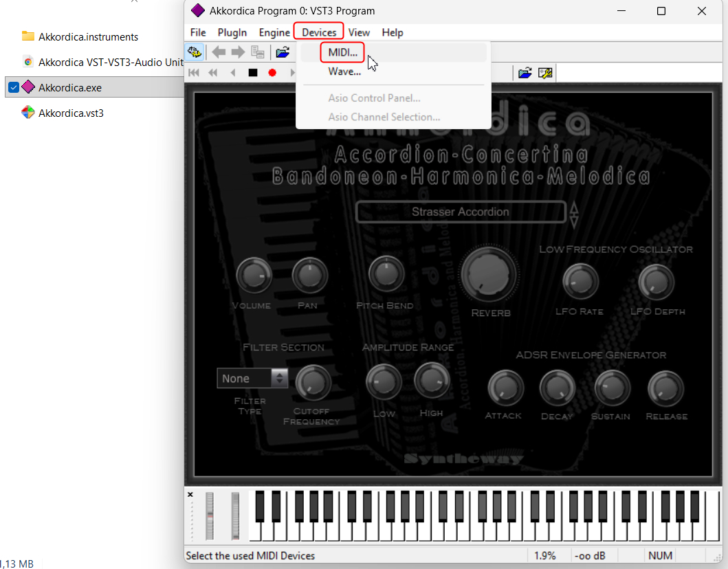Viewport: 728px width, 569px height.
Task: Click the fast rewind transport button
Action: coord(213,72)
